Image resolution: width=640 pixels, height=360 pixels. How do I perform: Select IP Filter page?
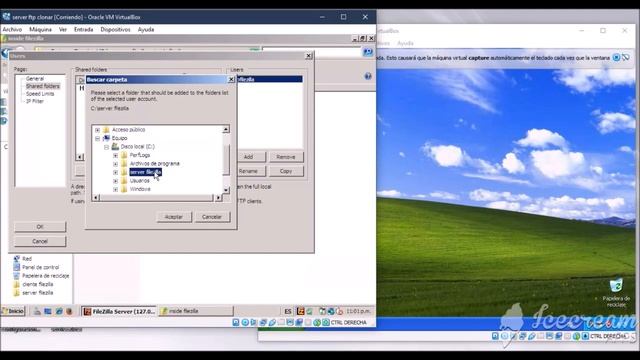[35, 101]
